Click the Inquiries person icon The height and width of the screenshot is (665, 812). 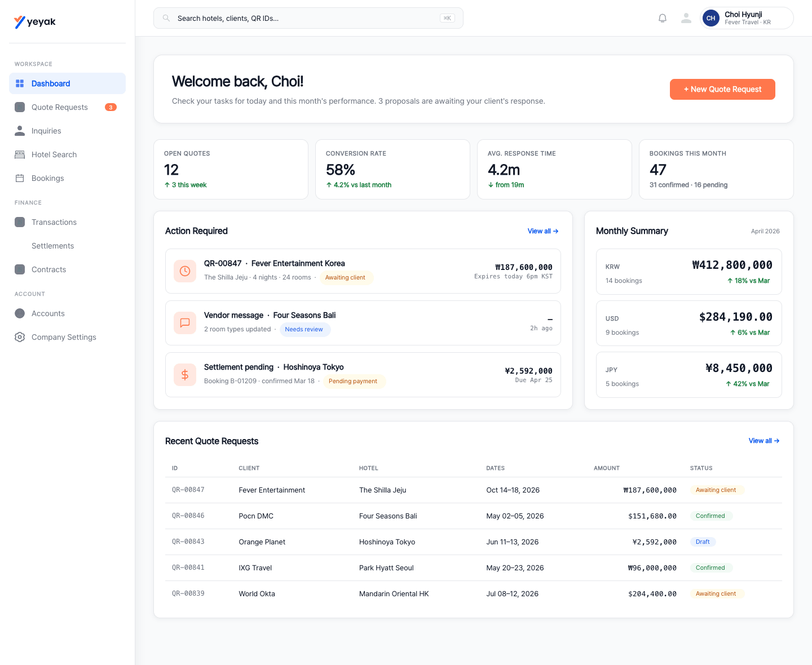(20, 131)
